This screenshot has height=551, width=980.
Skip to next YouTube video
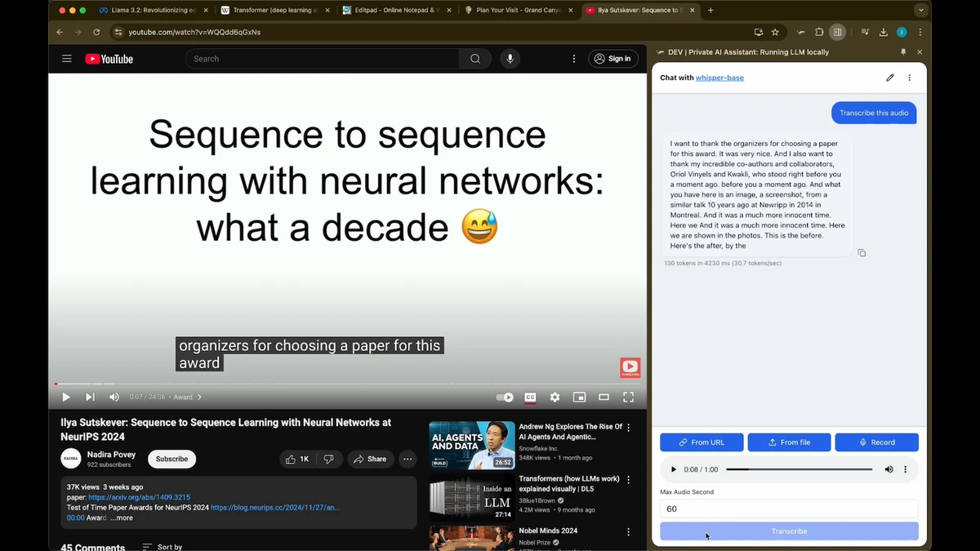(90, 398)
